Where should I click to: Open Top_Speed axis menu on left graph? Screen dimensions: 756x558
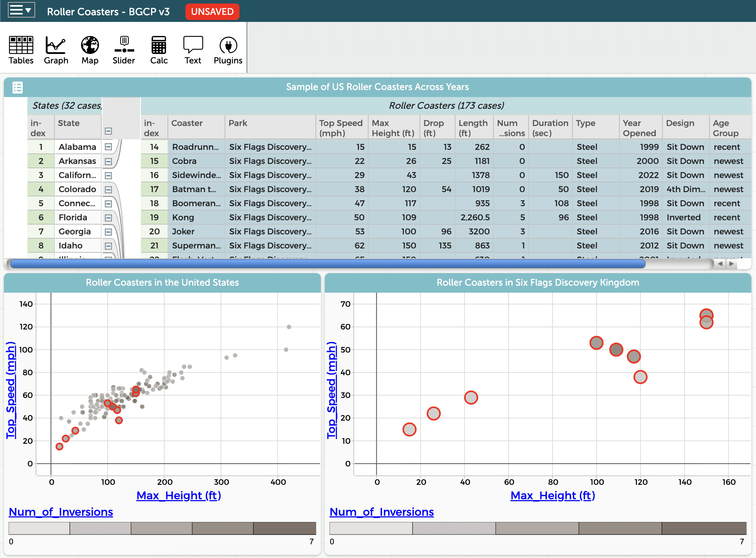pos(11,390)
